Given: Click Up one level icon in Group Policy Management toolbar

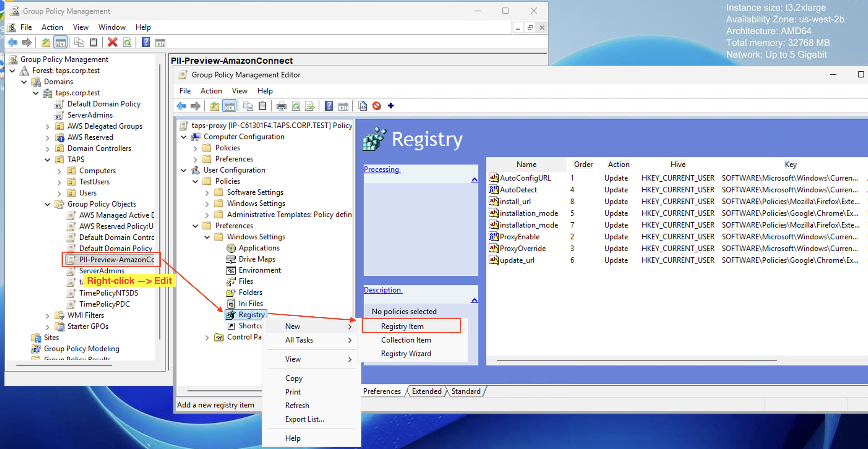Looking at the screenshot, I should pos(46,42).
